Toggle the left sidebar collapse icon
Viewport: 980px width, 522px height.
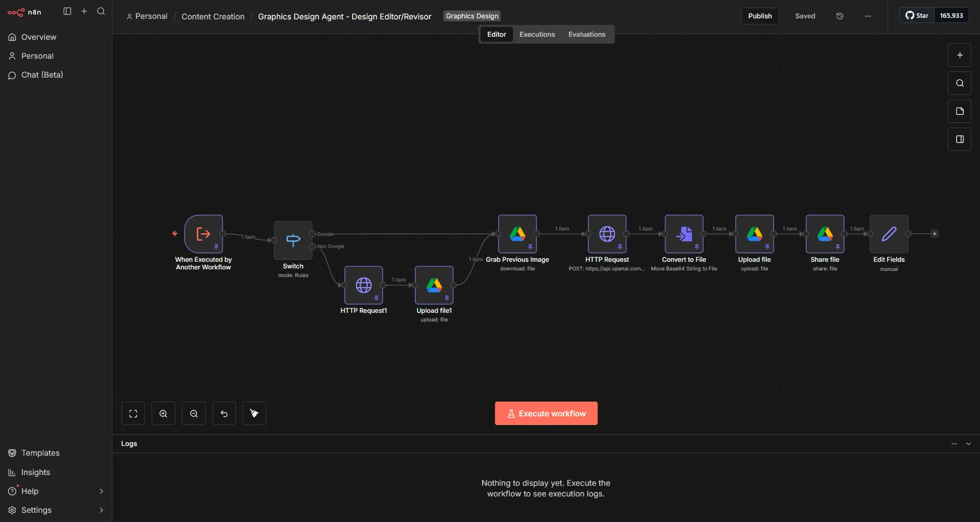pos(67,11)
